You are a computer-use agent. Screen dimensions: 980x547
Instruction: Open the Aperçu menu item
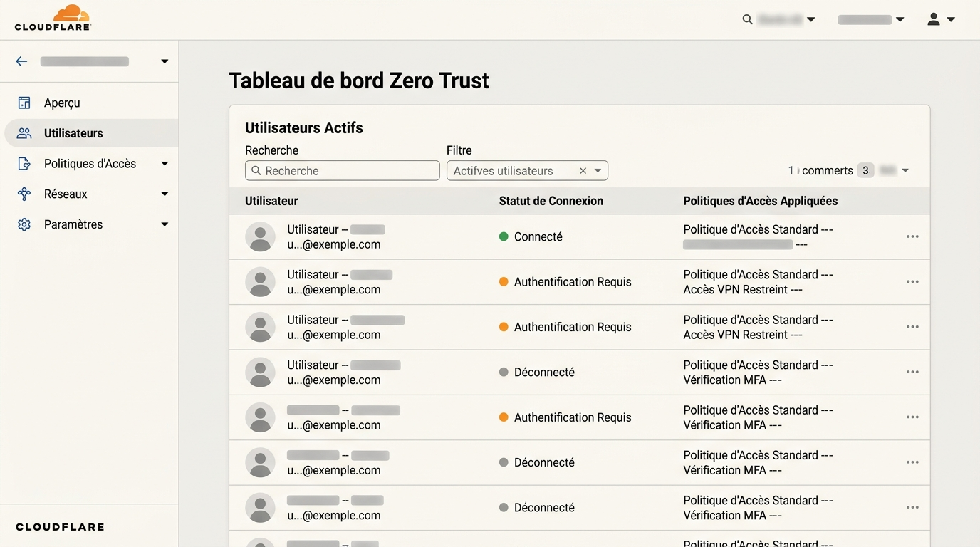(62, 103)
